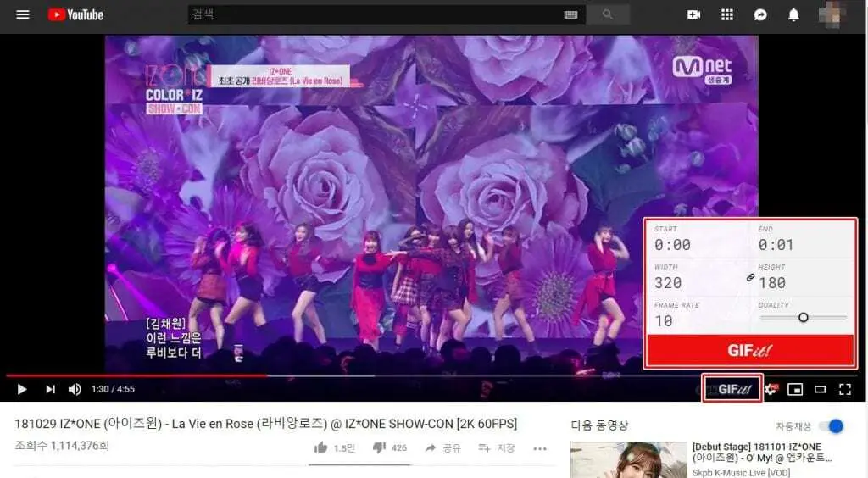The height and width of the screenshot is (478, 868).
Task: Open the create video camera icon
Action: pyautogui.click(x=693, y=15)
